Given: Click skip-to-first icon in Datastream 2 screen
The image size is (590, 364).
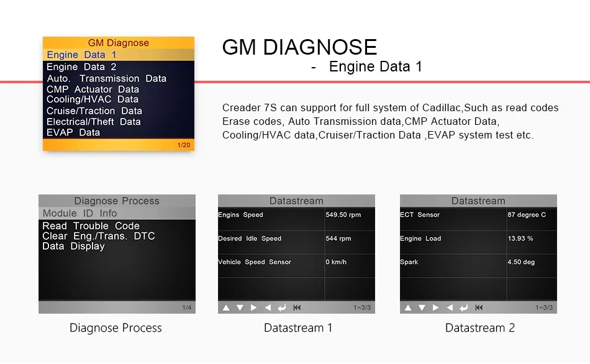Looking at the screenshot, I should pos(479,307).
